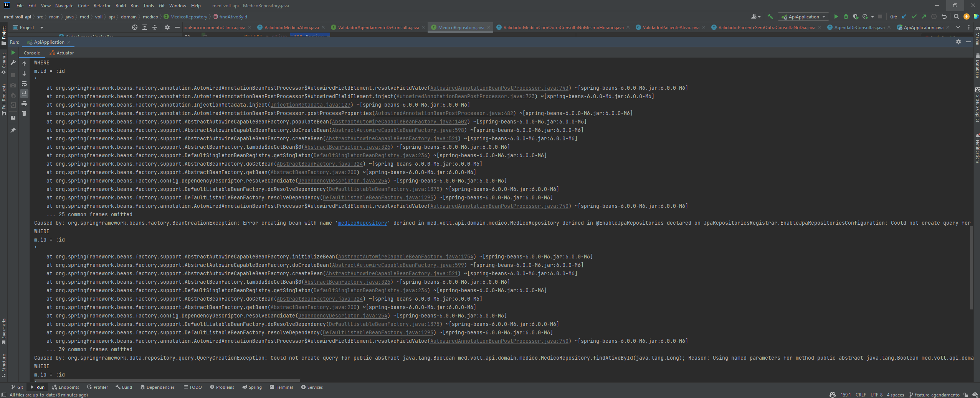Open the Refactor menu
This screenshot has height=398, width=980.
pyautogui.click(x=102, y=6)
